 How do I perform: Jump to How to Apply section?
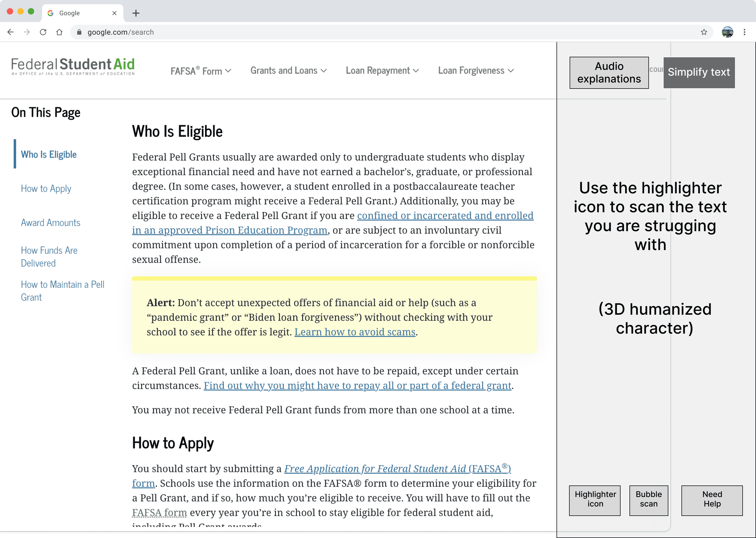coord(46,189)
